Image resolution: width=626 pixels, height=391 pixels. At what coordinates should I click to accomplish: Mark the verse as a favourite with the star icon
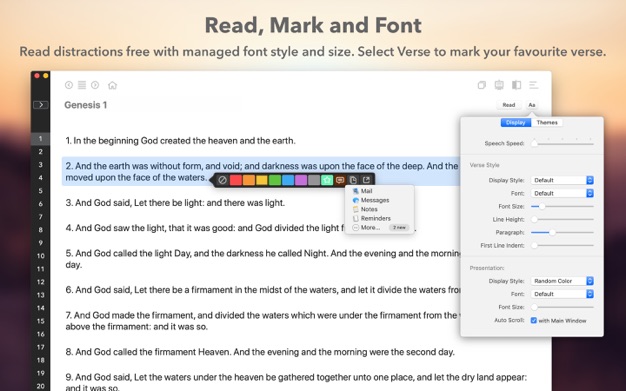(327, 180)
